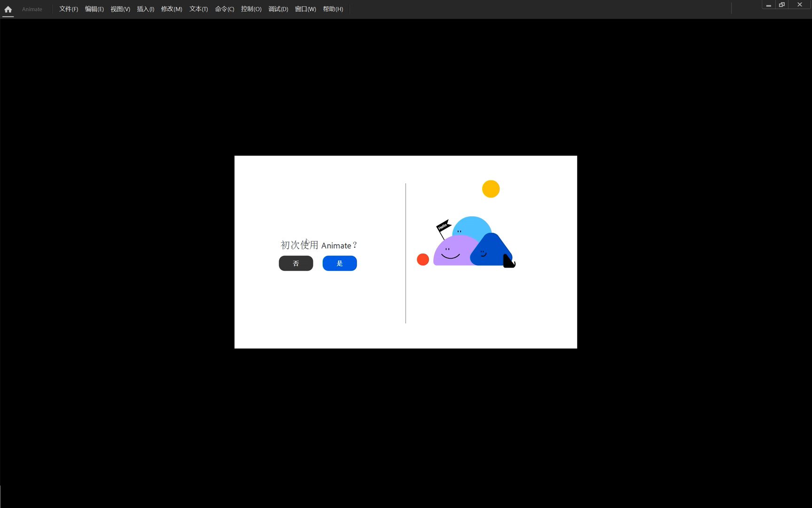
Task: Open the 命令(C) menu
Action: click(x=225, y=9)
